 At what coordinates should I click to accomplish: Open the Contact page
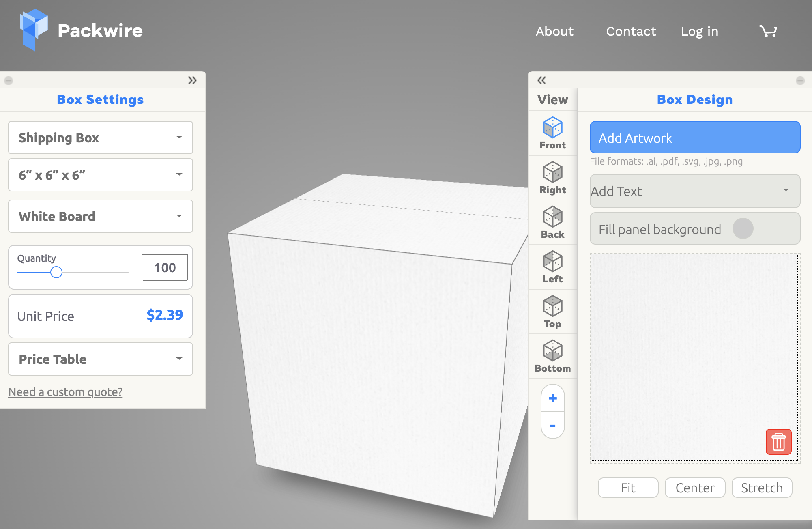click(631, 31)
